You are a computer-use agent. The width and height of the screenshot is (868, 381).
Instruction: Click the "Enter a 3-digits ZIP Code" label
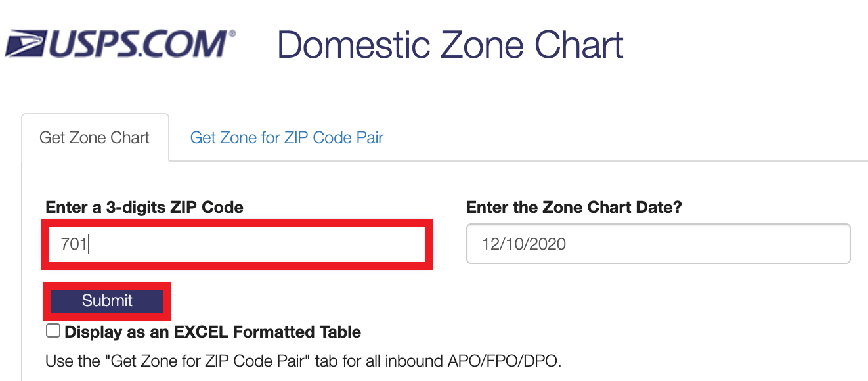[x=144, y=208]
